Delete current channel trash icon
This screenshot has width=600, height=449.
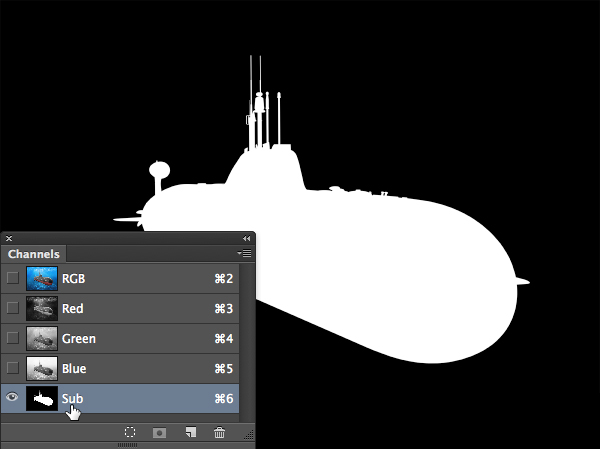(219, 432)
